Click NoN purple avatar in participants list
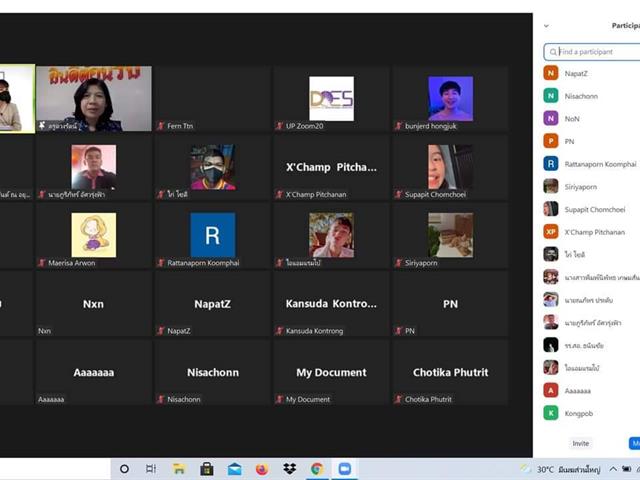Image resolution: width=640 pixels, height=480 pixels. click(x=551, y=118)
